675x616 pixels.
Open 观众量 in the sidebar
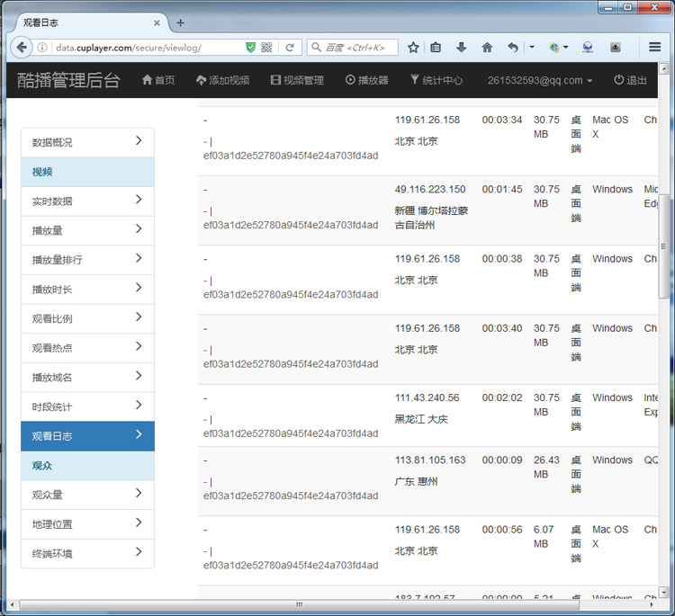point(88,495)
